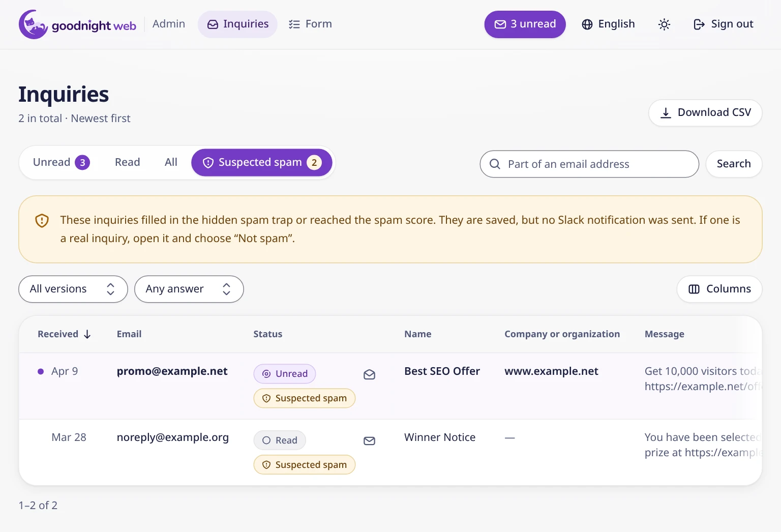Click the magnifier icon in email search

click(495, 164)
